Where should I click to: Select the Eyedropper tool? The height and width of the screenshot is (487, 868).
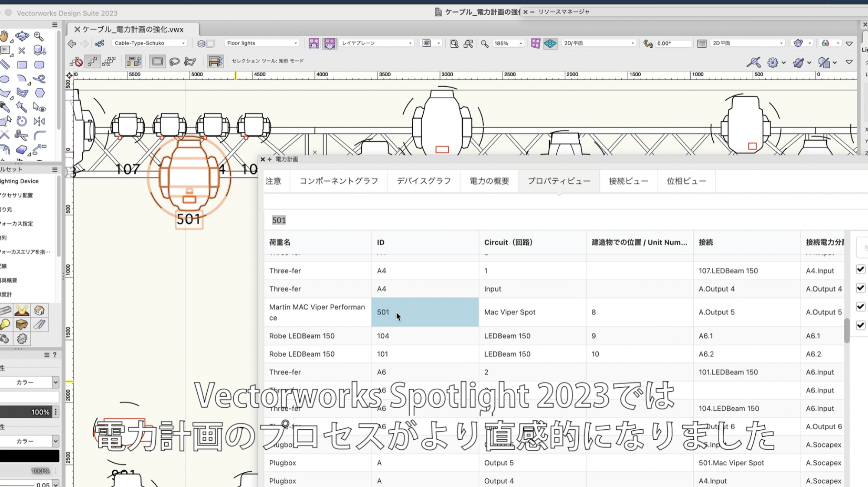click(x=4, y=107)
